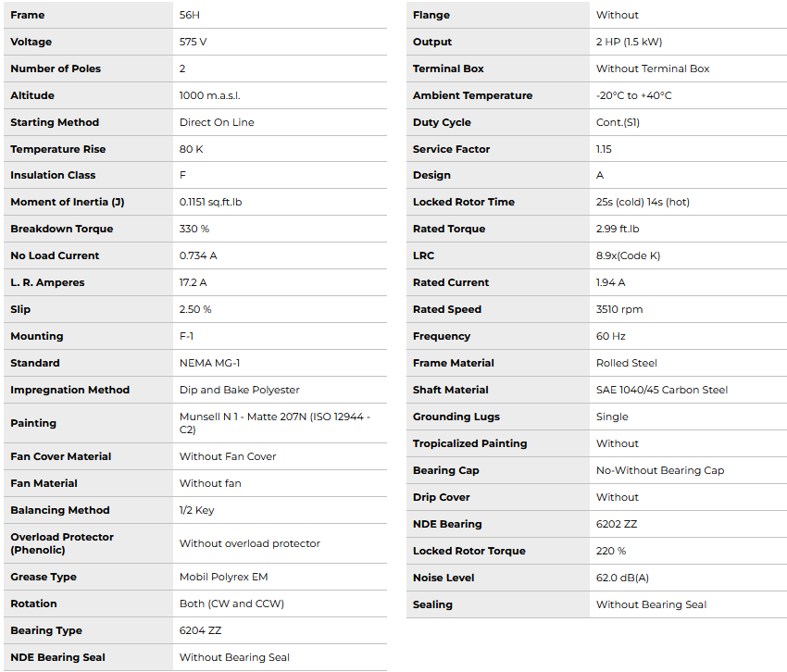The height and width of the screenshot is (672, 787).
Task: Select the Noise Level value 62.0 dB(A)
Action: 622,578
